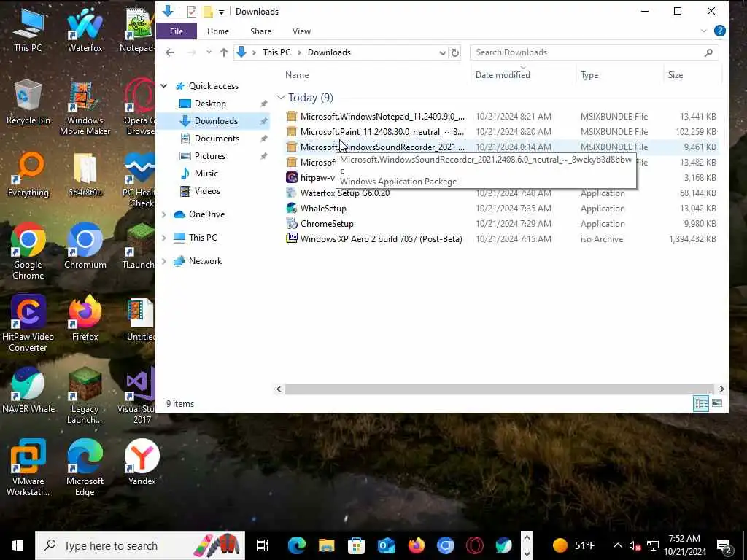Expand the ribbon chevron
Viewport: 747px width, 560px height.
point(704,31)
